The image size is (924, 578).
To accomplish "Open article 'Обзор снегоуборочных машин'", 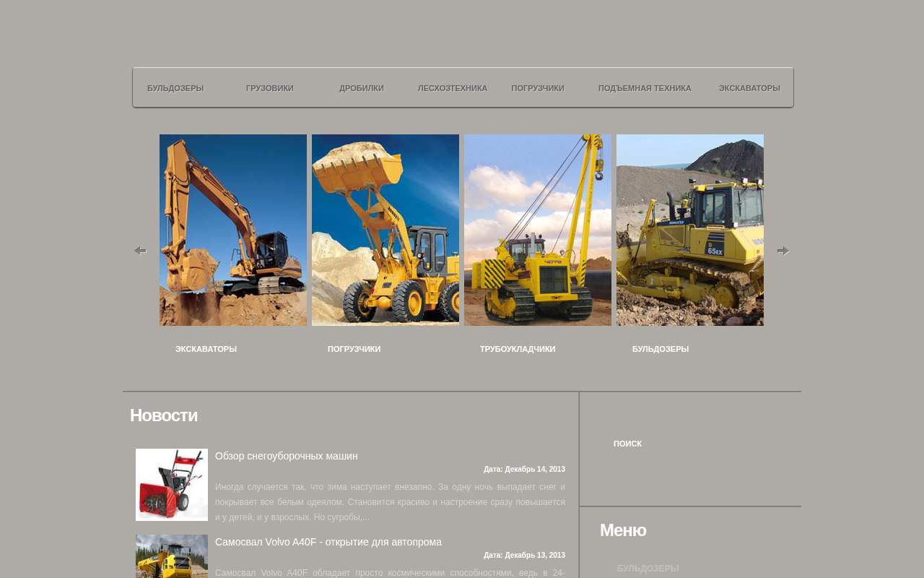I will pyautogui.click(x=287, y=456).
